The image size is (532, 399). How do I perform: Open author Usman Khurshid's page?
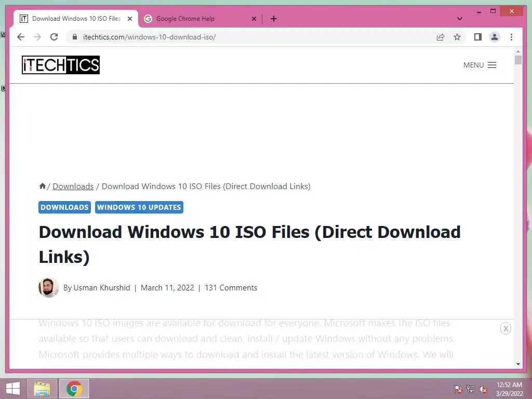[x=101, y=288]
